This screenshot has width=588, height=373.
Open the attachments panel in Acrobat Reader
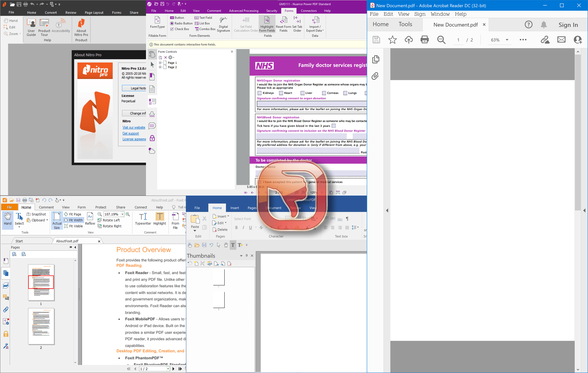tap(376, 76)
